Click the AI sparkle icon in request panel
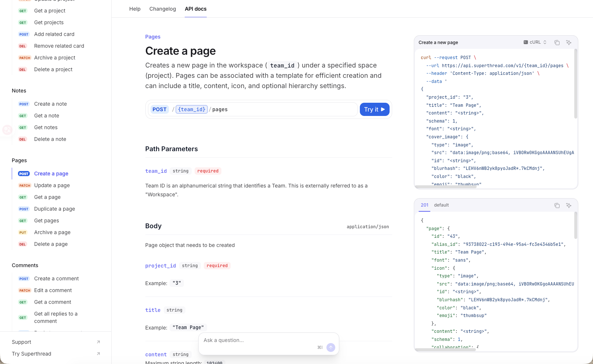593x364 pixels. pyautogui.click(x=569, y=43)
